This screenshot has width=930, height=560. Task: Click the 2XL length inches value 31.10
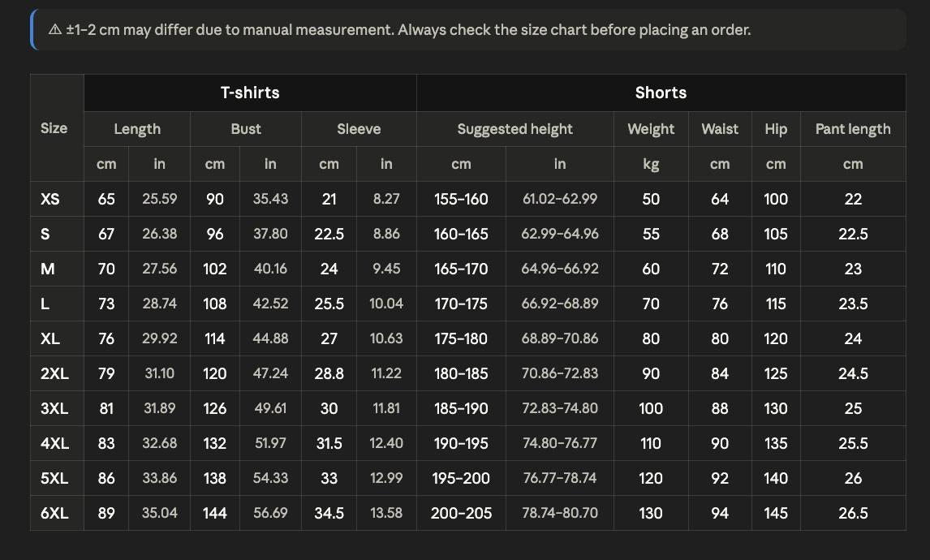click(x=160, y=373)
